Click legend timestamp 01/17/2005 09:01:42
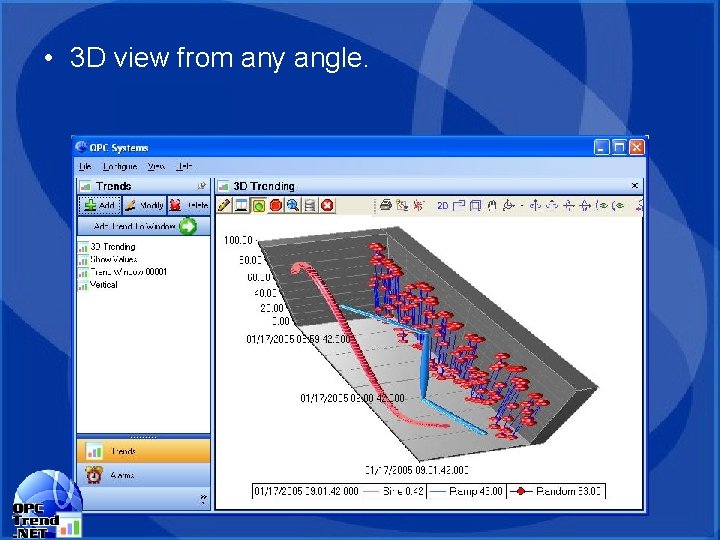 click(306, 491)
